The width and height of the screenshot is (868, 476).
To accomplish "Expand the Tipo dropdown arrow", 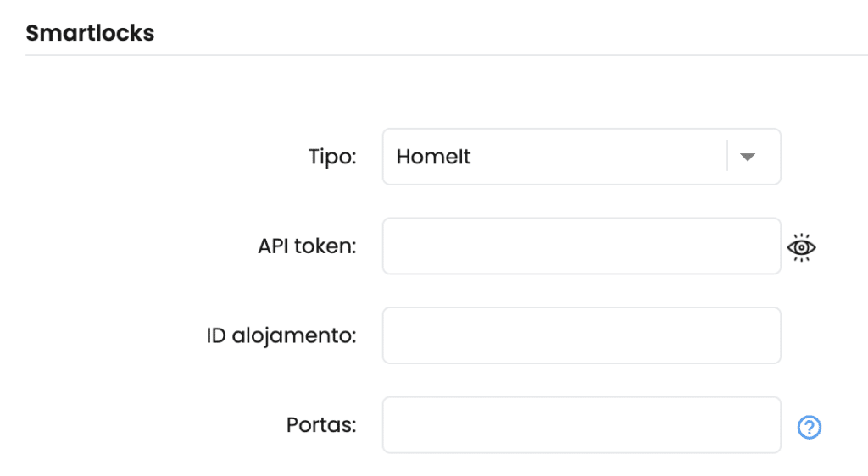I will pos(748,157).
